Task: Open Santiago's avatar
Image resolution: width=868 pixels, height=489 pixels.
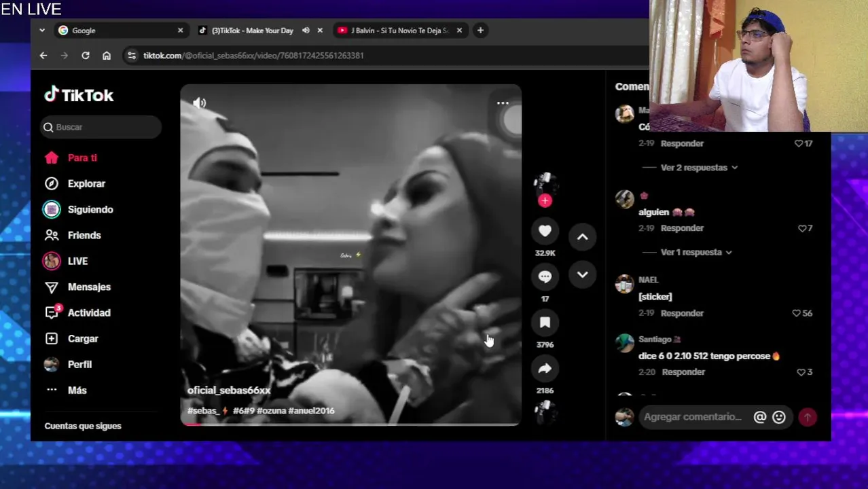Action: point(624,343)
